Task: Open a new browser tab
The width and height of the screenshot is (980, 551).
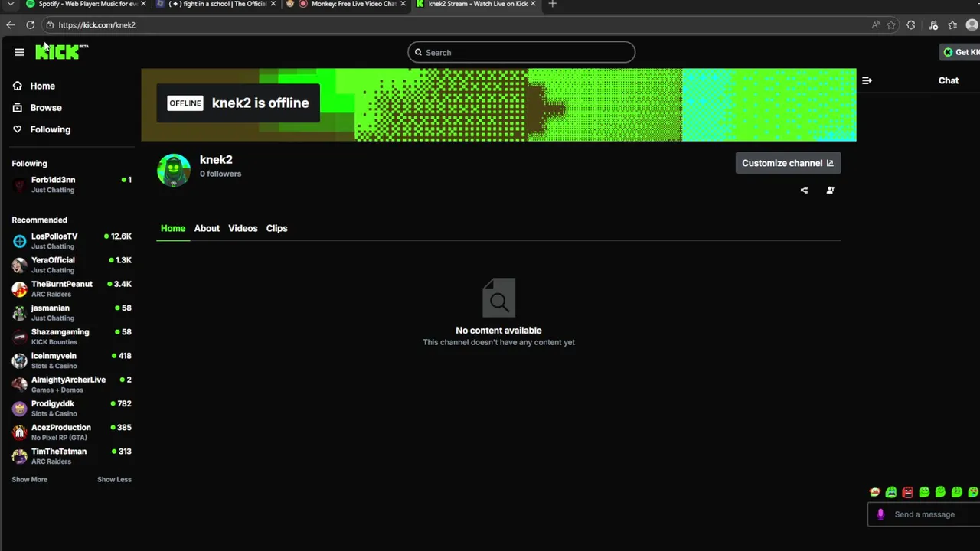Action: [552, 4]
